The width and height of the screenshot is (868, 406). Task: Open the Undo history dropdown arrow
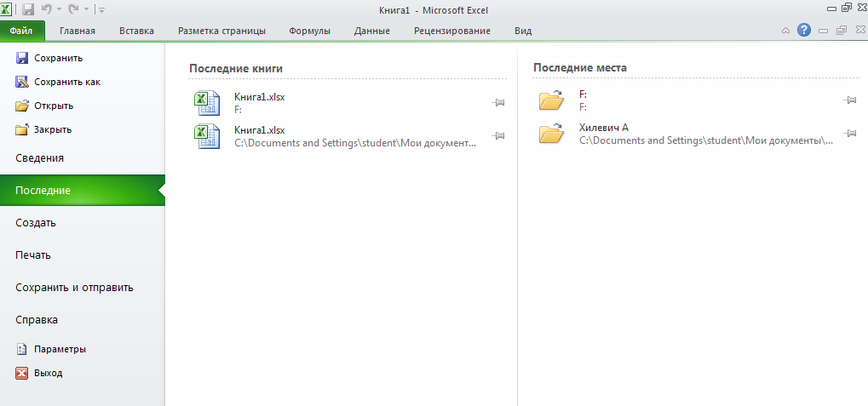click(59, 10)
